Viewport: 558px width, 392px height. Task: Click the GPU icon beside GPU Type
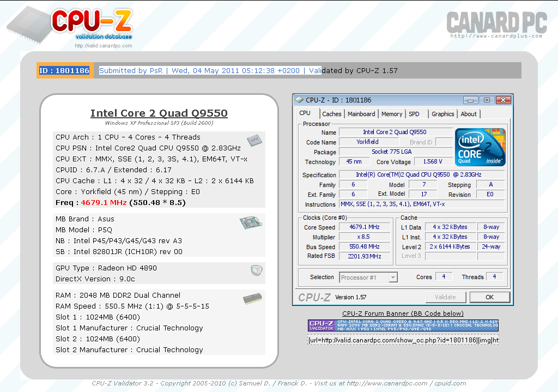256,270
